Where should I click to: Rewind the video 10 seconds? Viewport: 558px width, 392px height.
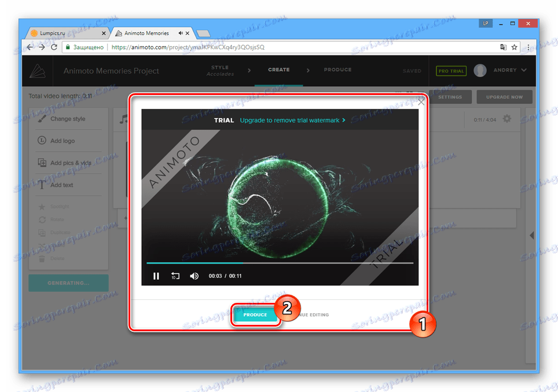175,276
